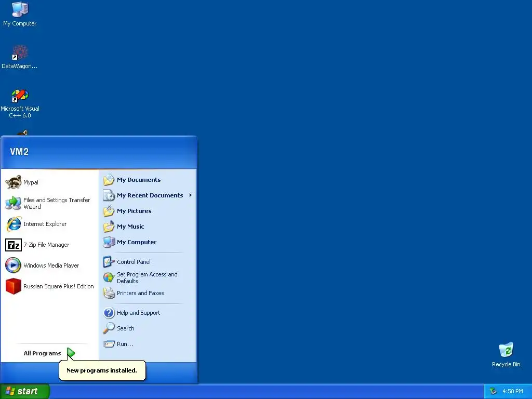Click Set Program Access and Defaults text
The width and height of the screenshot is (532, 399).
pyautogui.click(x=147, y=277)
